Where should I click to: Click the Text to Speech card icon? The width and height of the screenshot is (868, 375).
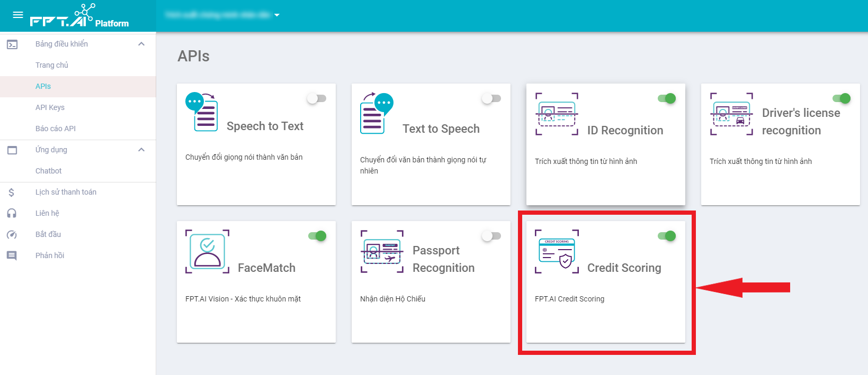click(377, 113)
